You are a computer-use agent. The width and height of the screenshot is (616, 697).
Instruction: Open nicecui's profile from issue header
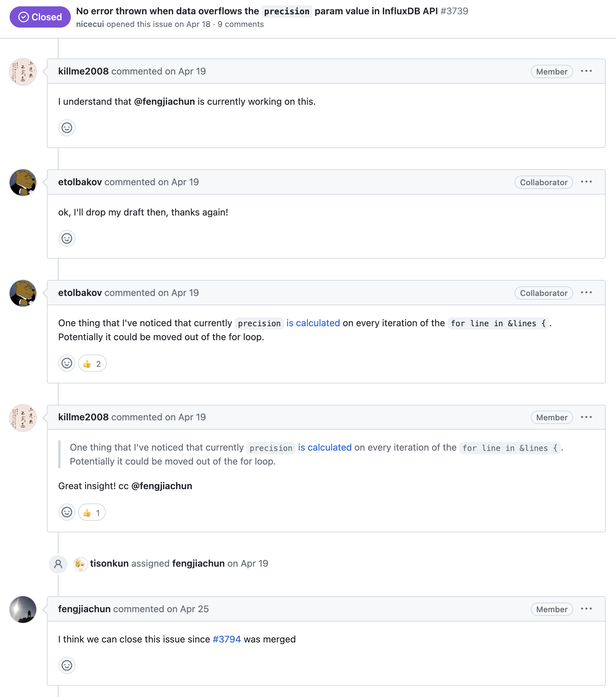click(90, 24)
